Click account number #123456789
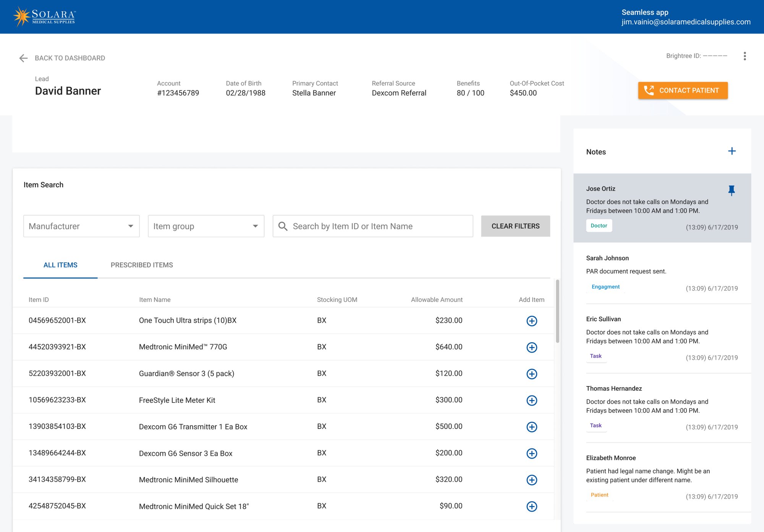 178,93
